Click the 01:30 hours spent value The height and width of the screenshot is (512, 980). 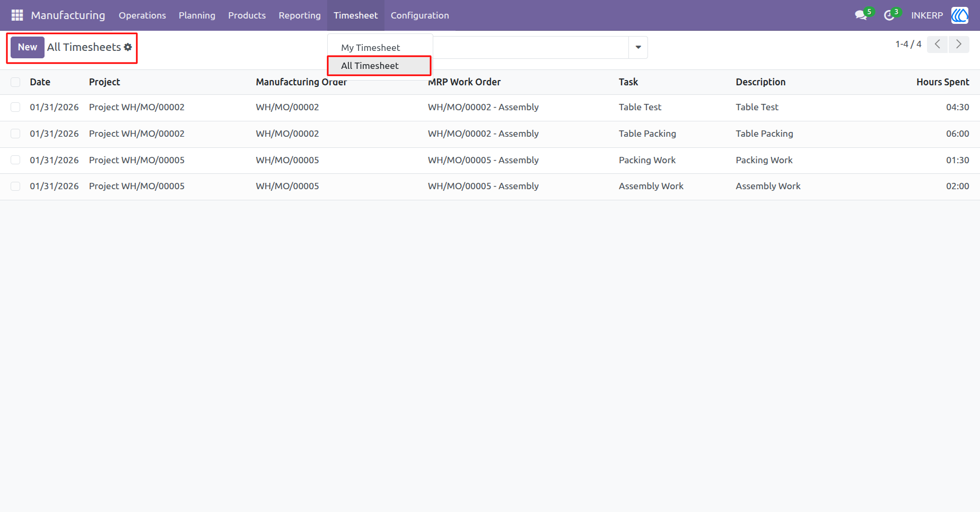click(x=957, y=160)
